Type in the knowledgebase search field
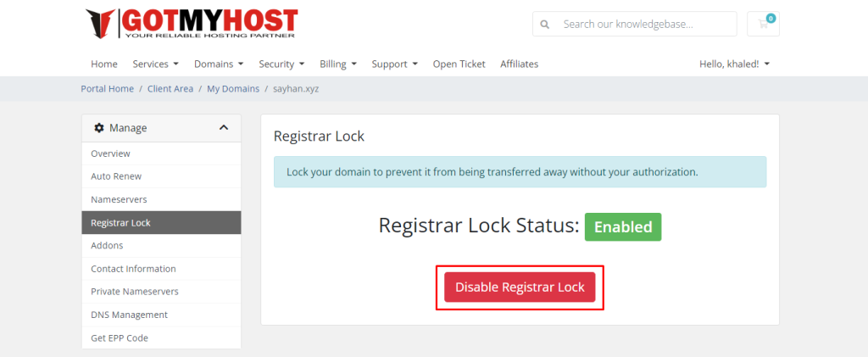 [644, 24]
